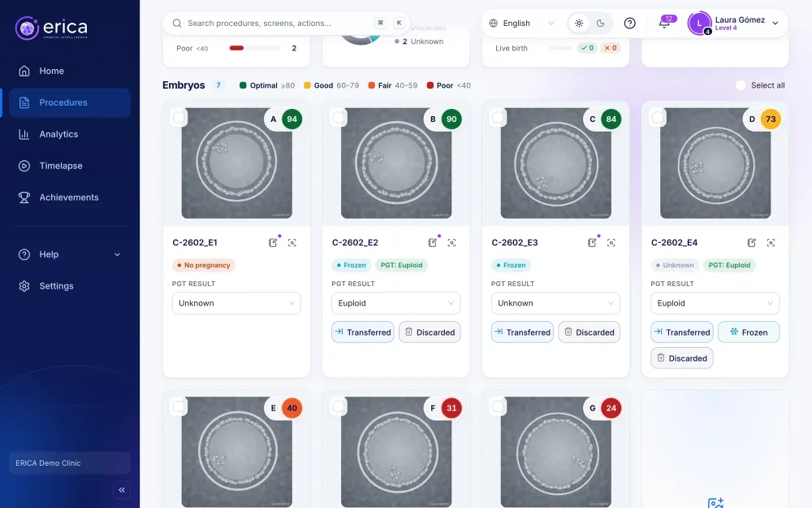Open the English language dropdown
The height and width of the screenshot is (508, 812).
(522, 24)
